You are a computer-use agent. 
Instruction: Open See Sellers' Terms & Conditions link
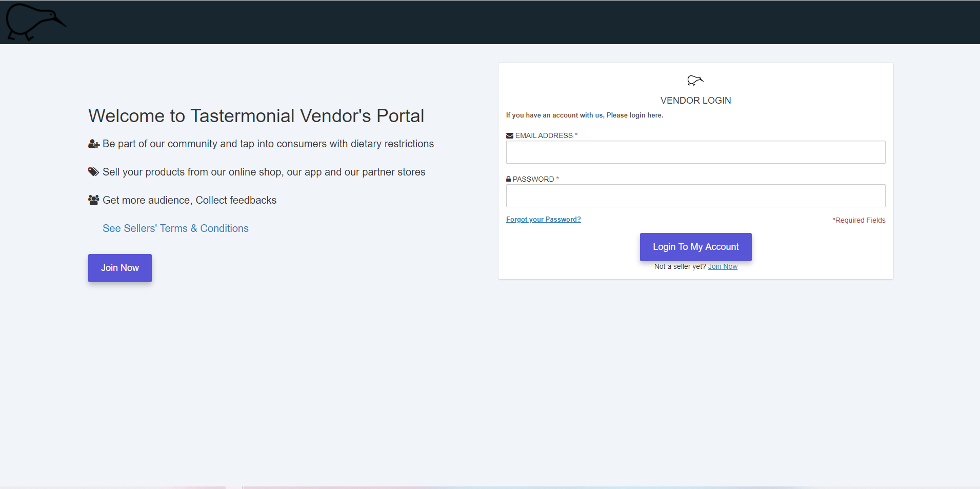(x=175, y=228)
